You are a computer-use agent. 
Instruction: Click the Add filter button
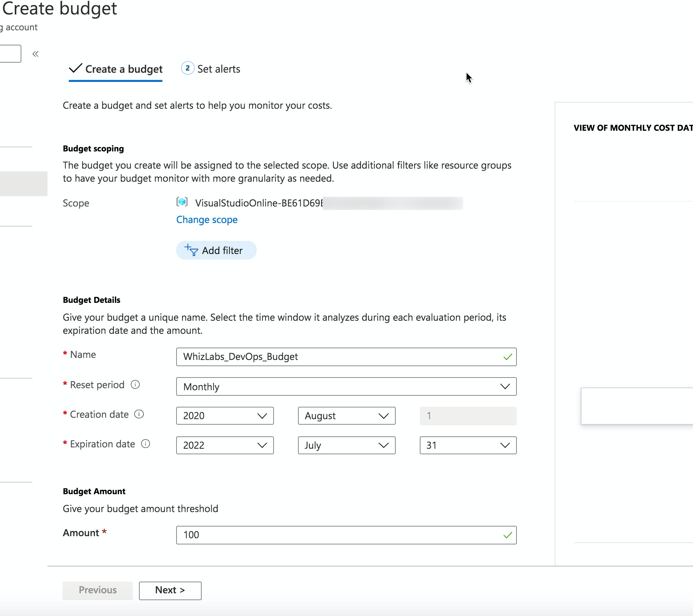tap(216, 250)
